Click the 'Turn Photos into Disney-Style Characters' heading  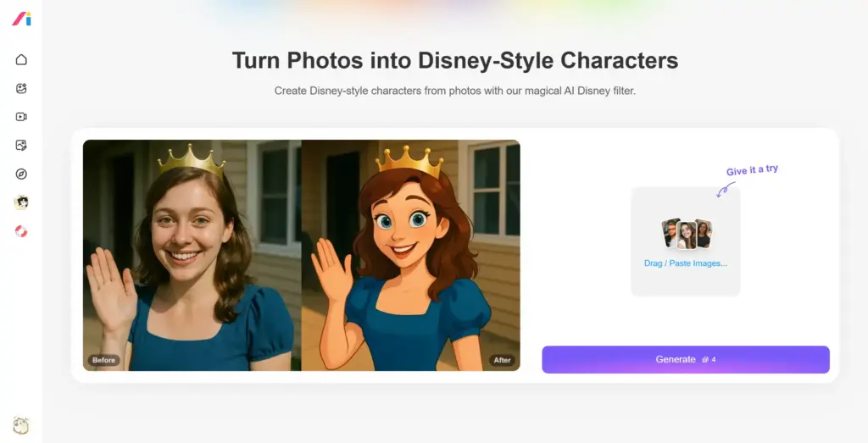[x=455, y=60]
